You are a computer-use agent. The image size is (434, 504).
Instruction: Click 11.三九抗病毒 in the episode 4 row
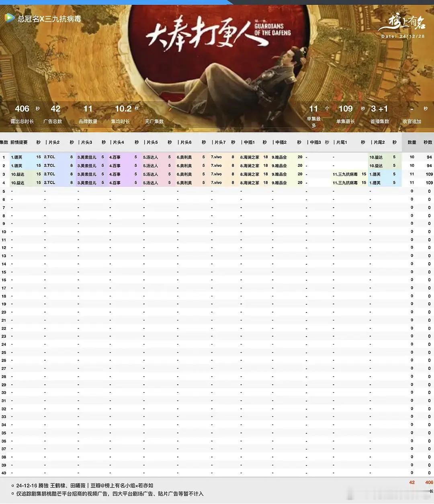(x=345, y=183)
